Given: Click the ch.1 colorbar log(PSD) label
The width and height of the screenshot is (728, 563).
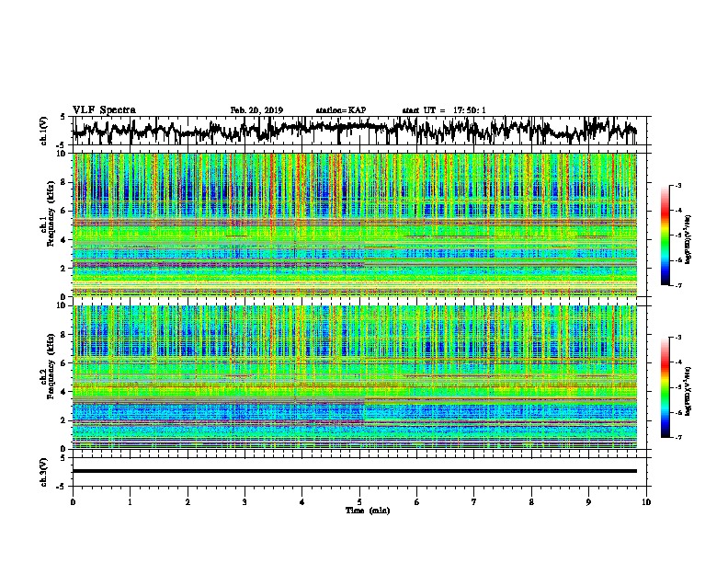Looking at the screenshot, I should (x=688, y=239).
